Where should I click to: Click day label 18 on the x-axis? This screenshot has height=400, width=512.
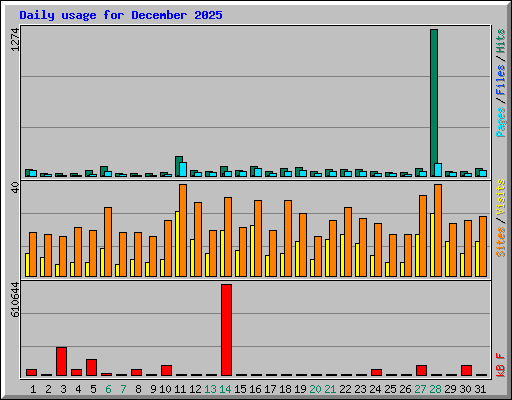[x=285, y=389]
